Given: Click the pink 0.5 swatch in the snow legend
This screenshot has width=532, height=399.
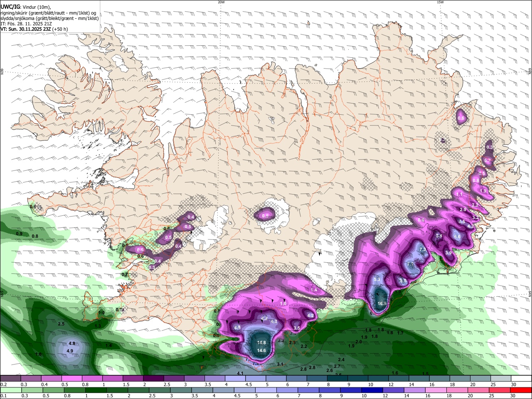Looking at the screenshot, I should [x=71, y=379].
